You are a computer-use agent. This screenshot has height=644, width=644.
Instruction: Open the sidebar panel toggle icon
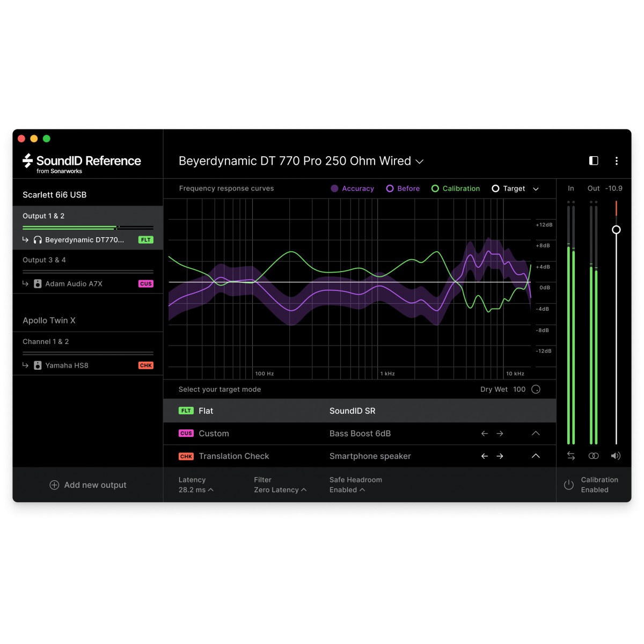[594, 160]
